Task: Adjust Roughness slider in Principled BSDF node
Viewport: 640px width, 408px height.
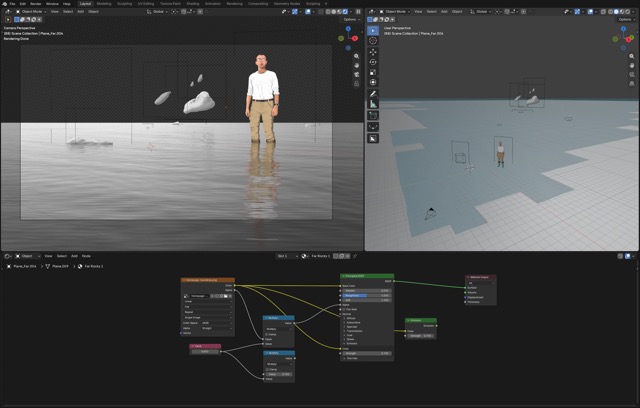Action: coord(367,295)
